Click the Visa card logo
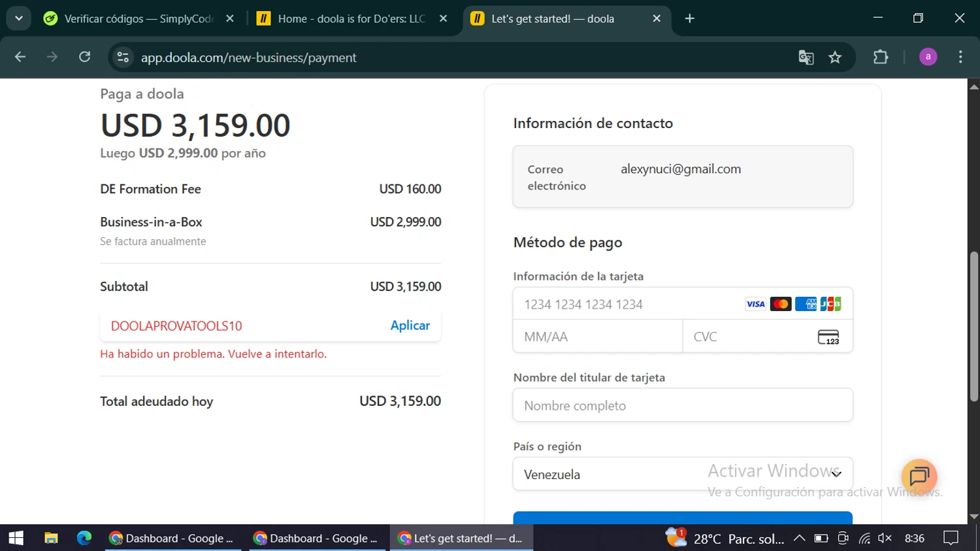 (x=755, y=304)
